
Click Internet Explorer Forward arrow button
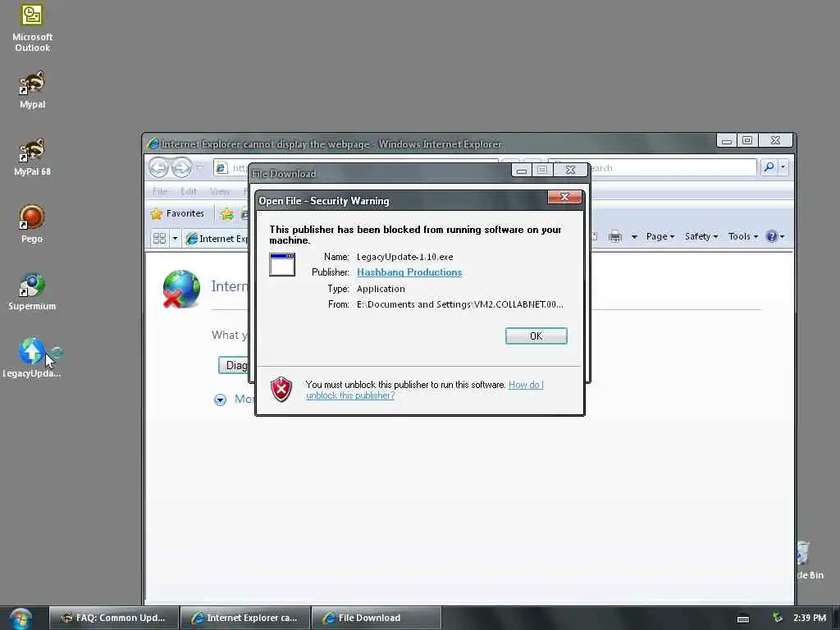pyautogui.click(x=181, y=167)
